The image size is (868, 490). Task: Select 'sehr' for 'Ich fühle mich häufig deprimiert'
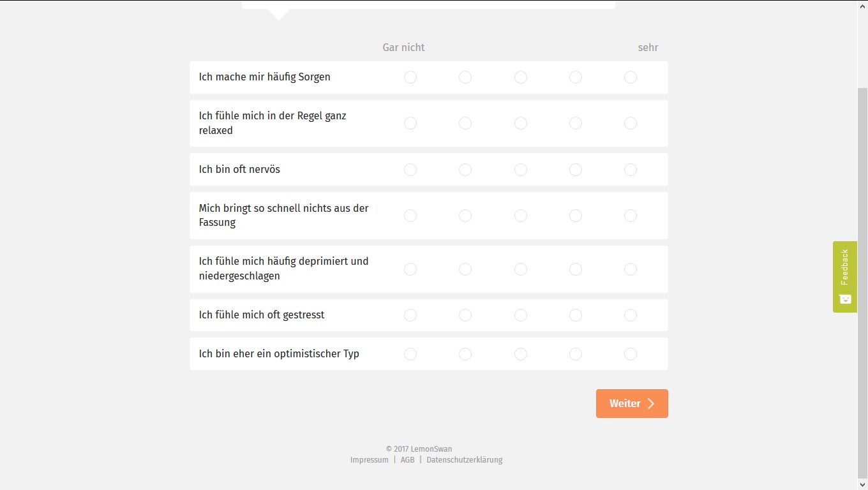tap(631, 269)
